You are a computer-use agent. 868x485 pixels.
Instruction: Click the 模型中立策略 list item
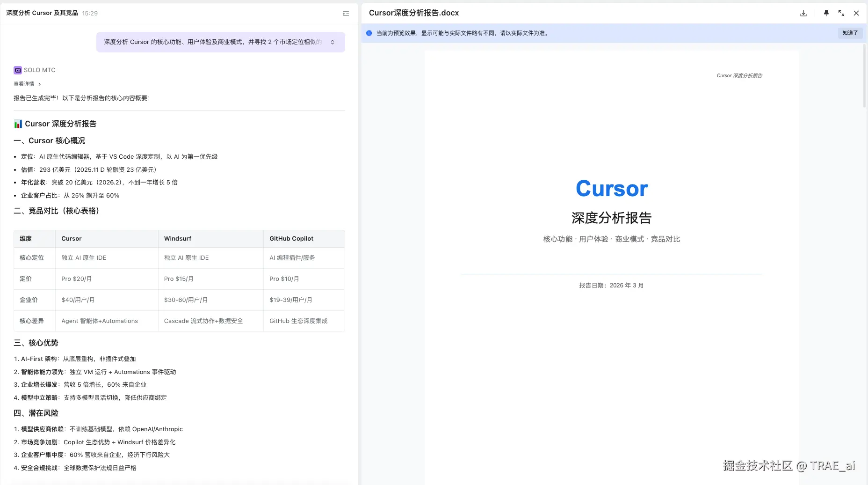(90, 398)
